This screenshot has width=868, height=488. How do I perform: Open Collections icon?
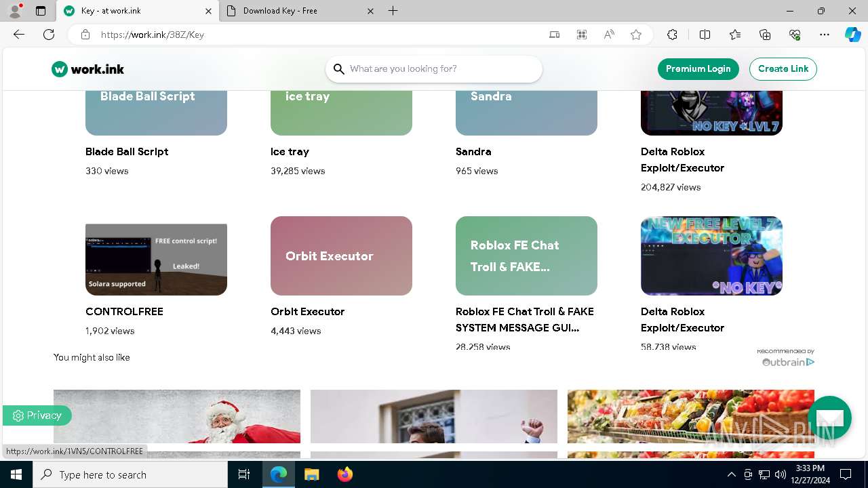tap(765, 35)
